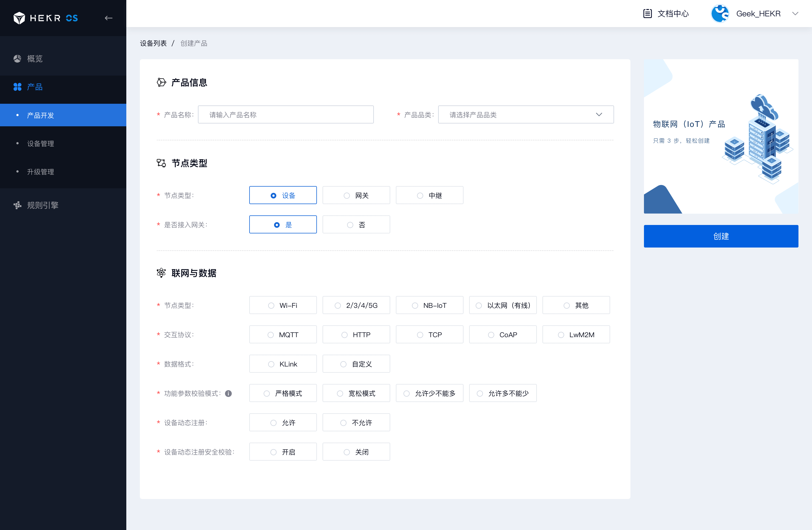Open the document center icon
The image size is (812, 530).
(x=647, y=14)
